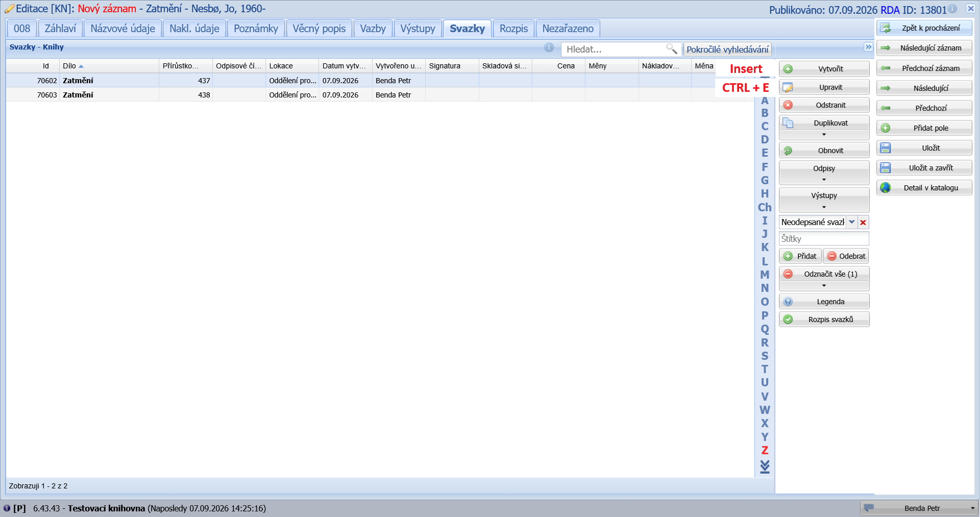Open the Rozpis tab

tap(513, 29)
